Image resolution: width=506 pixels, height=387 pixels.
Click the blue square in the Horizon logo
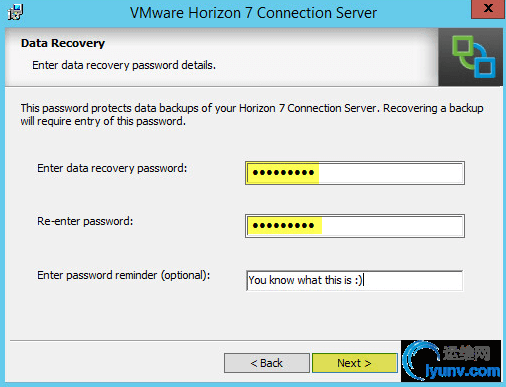coord(485,65)
